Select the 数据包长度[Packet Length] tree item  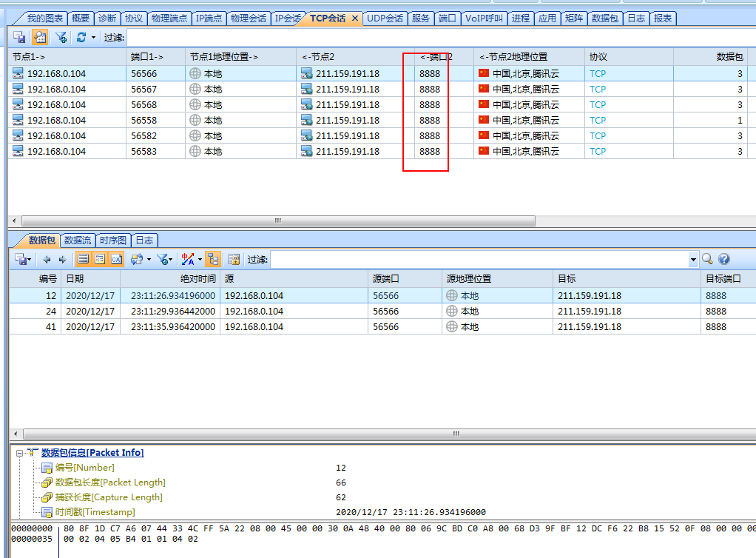click(x=110, y=483)
